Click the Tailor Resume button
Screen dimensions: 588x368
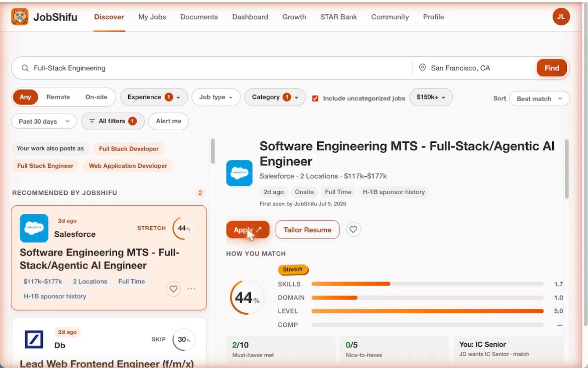coord(308,230)
